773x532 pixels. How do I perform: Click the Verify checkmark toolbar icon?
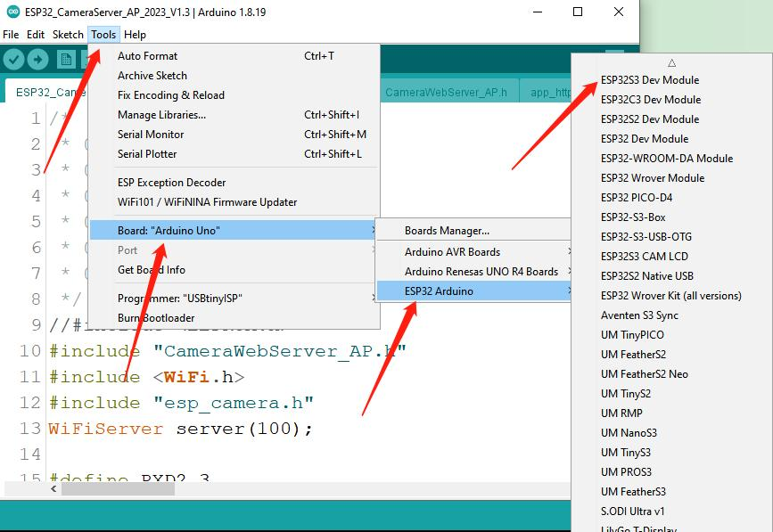click(x=13, y=60)
